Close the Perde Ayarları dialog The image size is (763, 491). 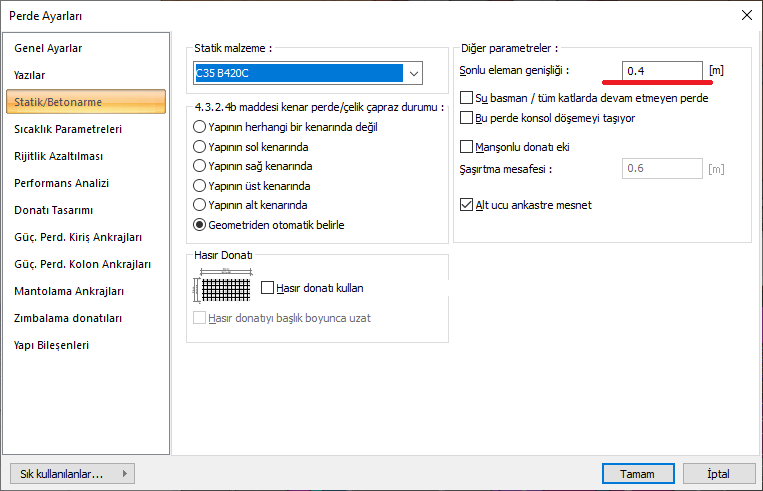tap(745, 15)
